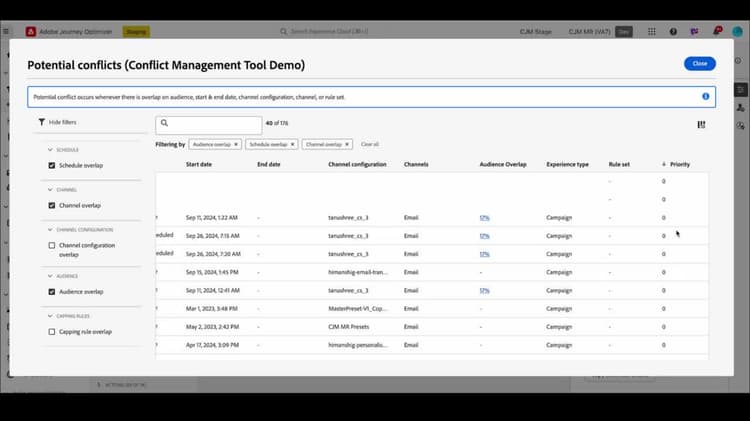Open the CJM MR (VA7) sandbox switcher
This screenshot has width=750, height=421.
[x=589, y=32]
